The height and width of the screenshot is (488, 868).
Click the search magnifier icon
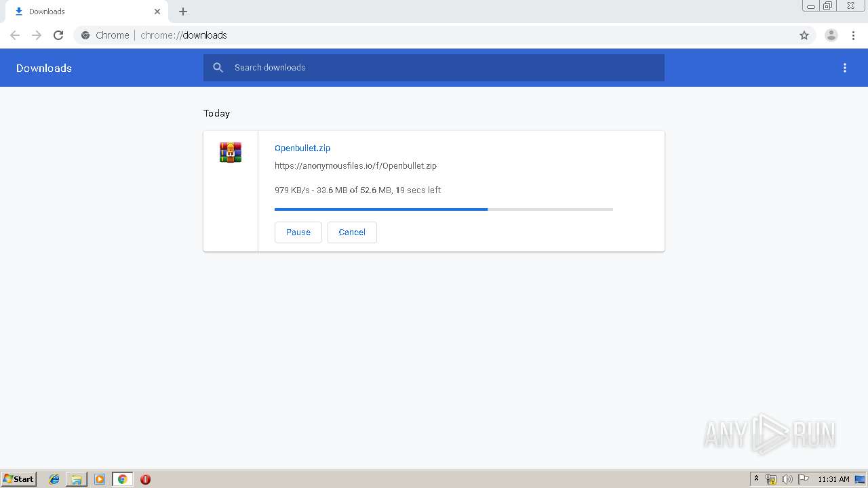218,68
